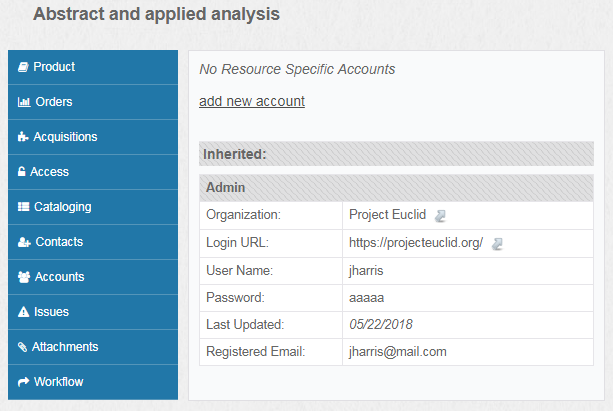The width and height of the screenshot is (613, 411).
Task: Select the Access tab label
Action: [49, 172]
